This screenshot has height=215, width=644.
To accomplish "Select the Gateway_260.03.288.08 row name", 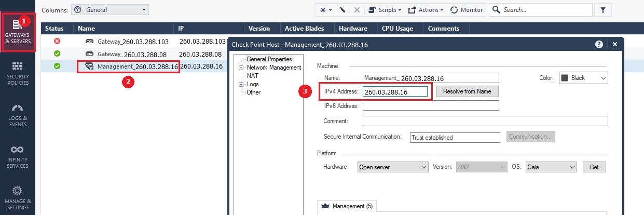I will (x=132, y=53).
